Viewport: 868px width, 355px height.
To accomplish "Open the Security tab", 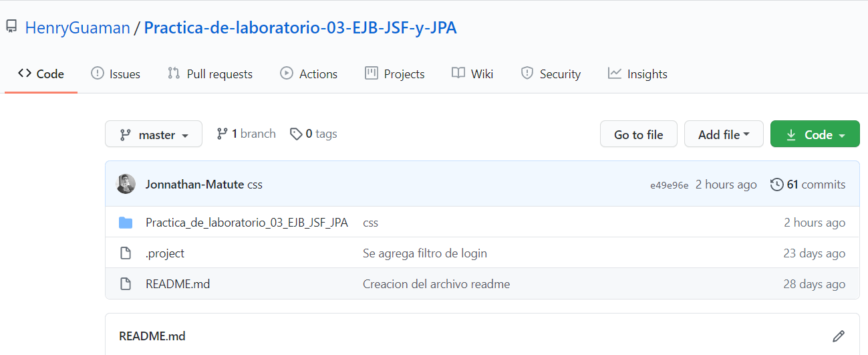I will coord(551,74).
